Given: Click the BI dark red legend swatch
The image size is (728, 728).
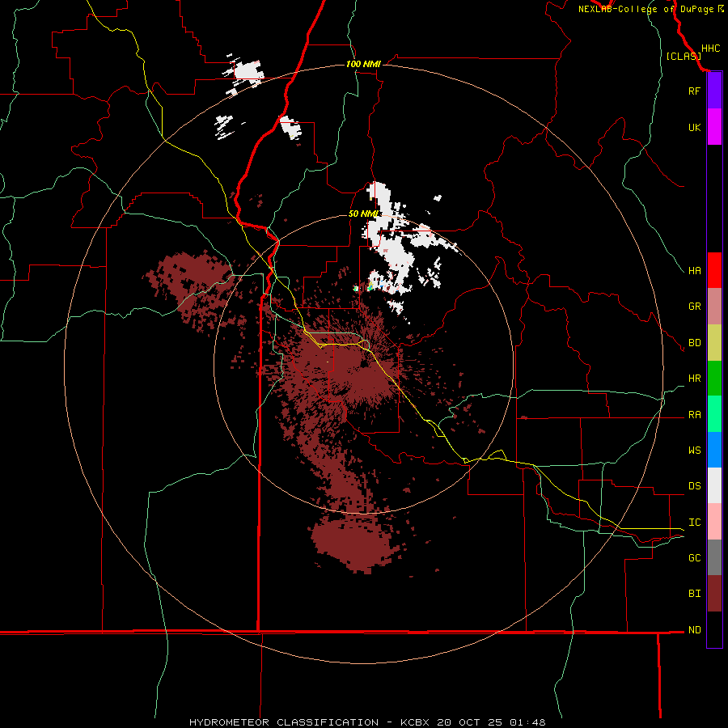Looking at the screenshot, I should point(714,594).
